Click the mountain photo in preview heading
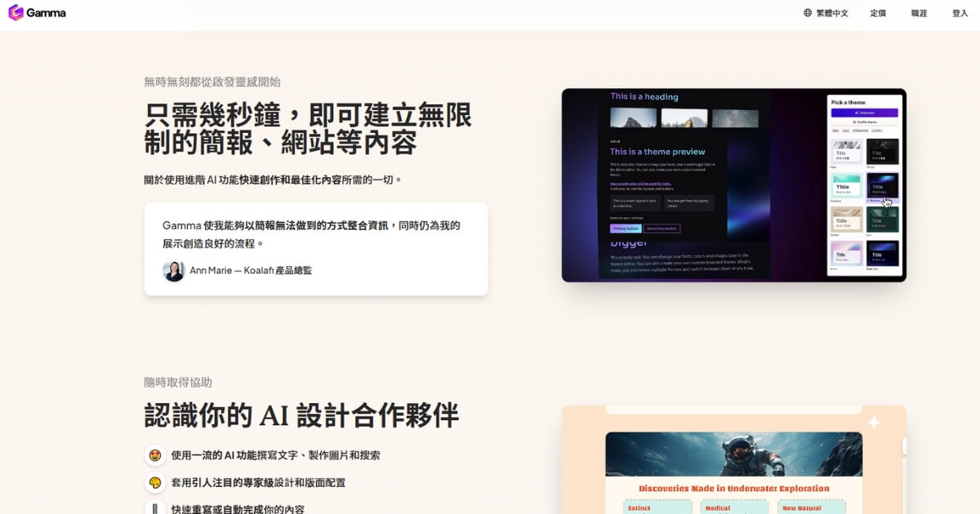Screen dimensions: 980x514 click(x=633, y=118)
